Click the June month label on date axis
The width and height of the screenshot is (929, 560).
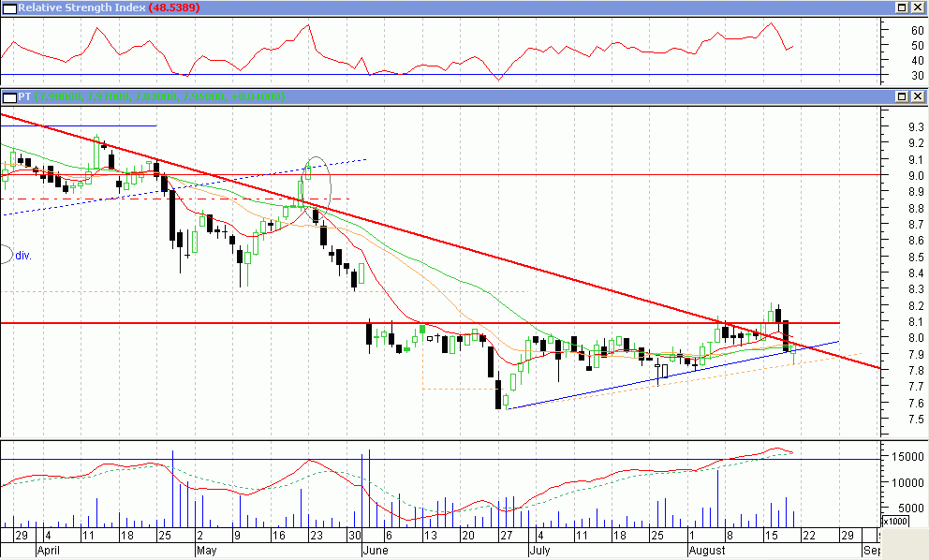tap(376, 551)
